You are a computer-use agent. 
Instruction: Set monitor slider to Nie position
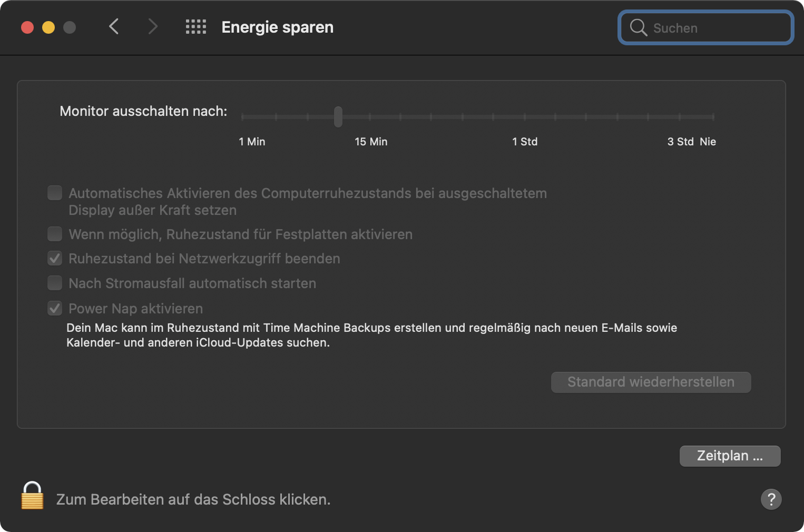click(713, 116)
